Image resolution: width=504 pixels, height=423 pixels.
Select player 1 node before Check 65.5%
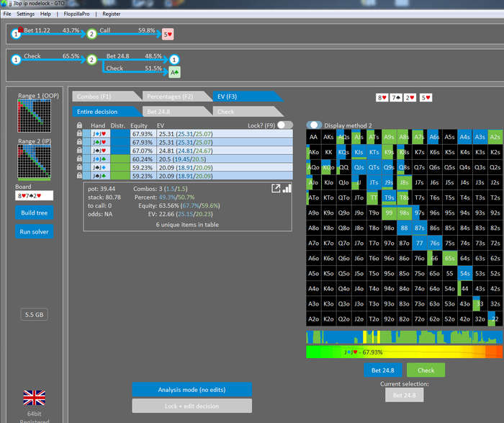(x=16, y=60)
